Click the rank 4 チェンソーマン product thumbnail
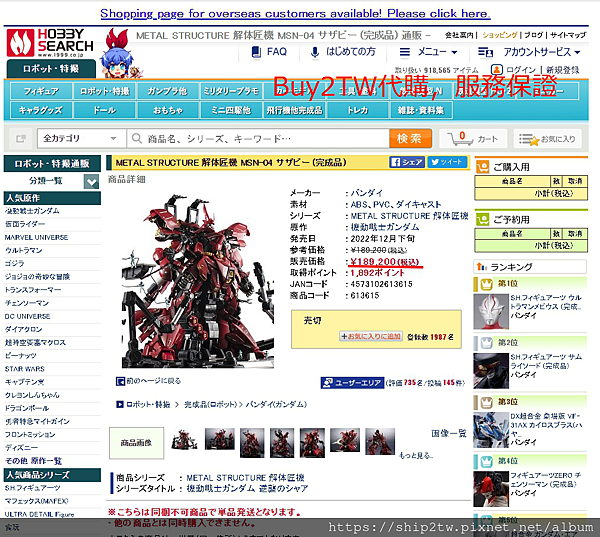This screenshot has height=537, width=600. coord(491,489)
